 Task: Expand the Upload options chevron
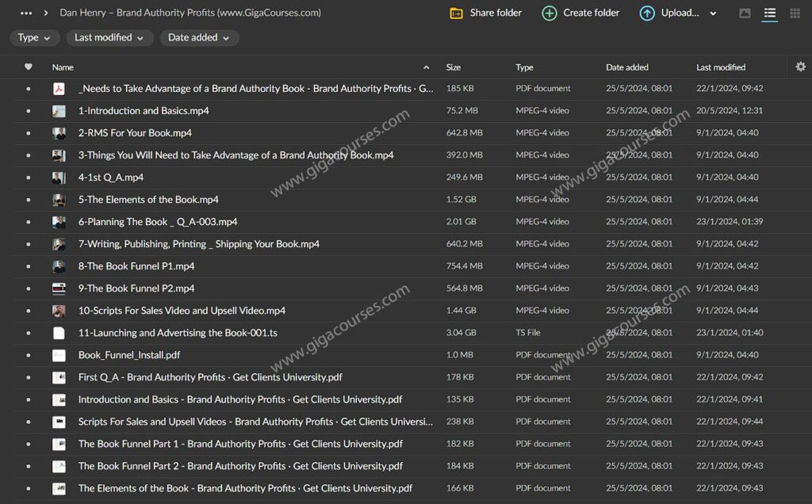tap(713, 13)
